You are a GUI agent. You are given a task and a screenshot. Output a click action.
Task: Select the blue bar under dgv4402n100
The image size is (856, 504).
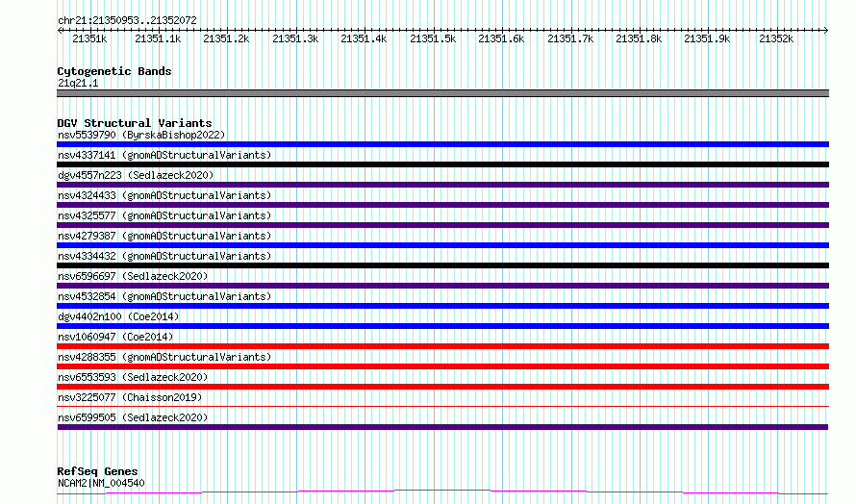point(442,326)
